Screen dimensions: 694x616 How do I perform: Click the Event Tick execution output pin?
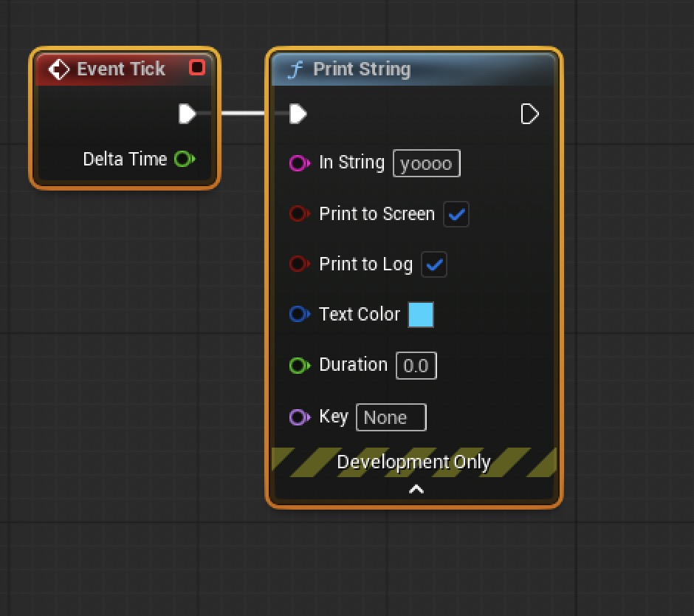188,114
